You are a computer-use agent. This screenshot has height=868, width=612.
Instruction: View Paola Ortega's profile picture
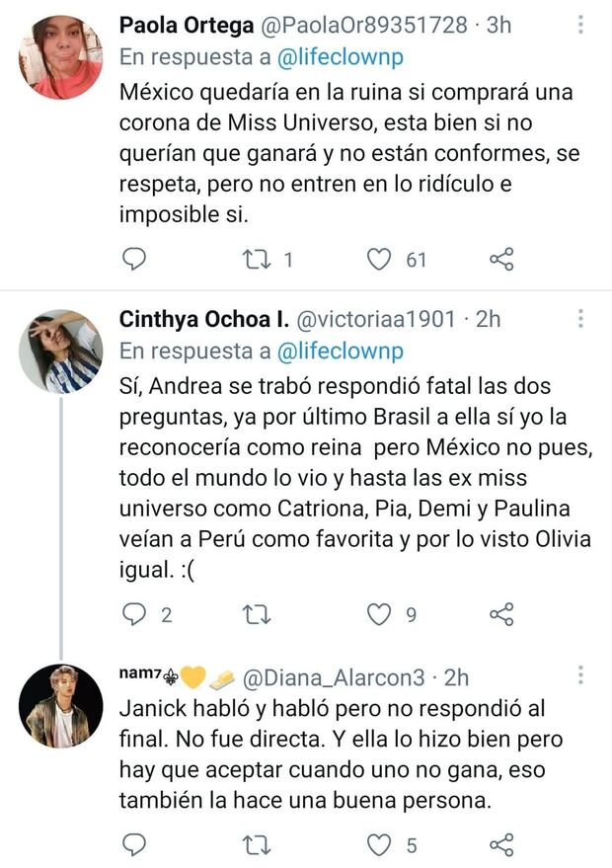pos(60,56)
